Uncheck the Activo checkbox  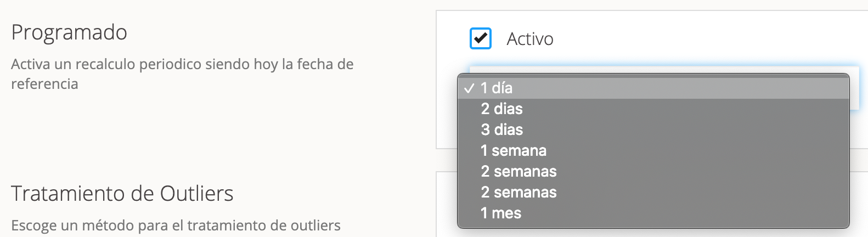click(x=481, y=38)
